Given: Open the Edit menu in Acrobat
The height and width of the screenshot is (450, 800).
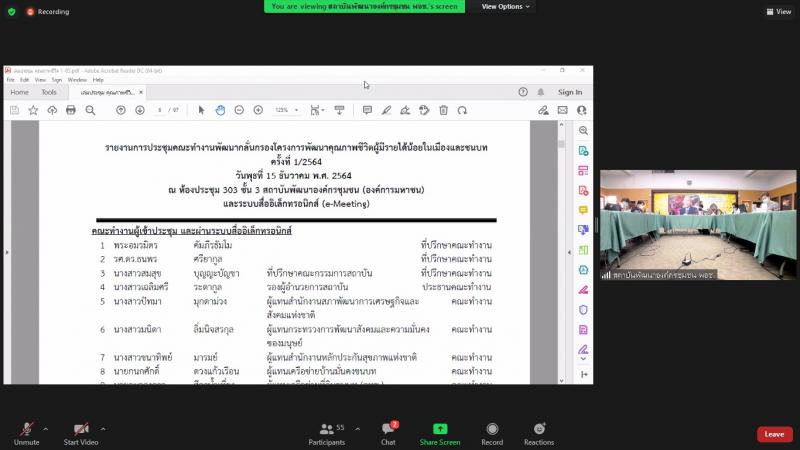Looking at the screenshot, I should pyautogui.click(x=24, y=80).
